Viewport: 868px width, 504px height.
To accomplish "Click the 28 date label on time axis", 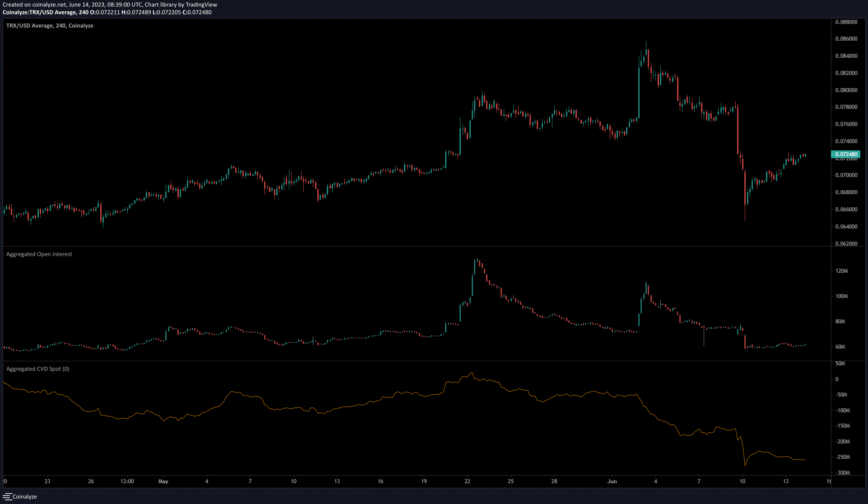I will [x=554, y=481].
